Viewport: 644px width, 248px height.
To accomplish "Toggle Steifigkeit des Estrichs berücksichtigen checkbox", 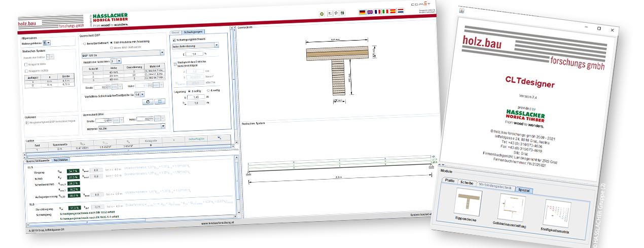I will pyautogui.click(x=175, y=63).
